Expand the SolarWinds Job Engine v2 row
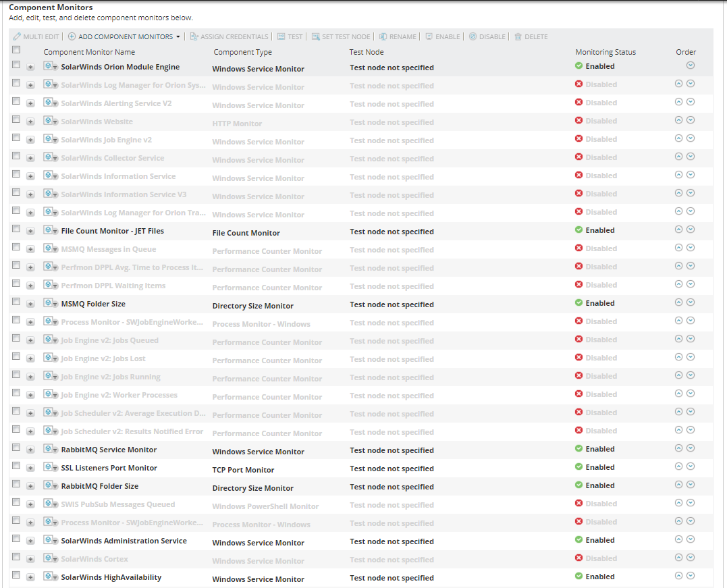 (x=30, y=140)
